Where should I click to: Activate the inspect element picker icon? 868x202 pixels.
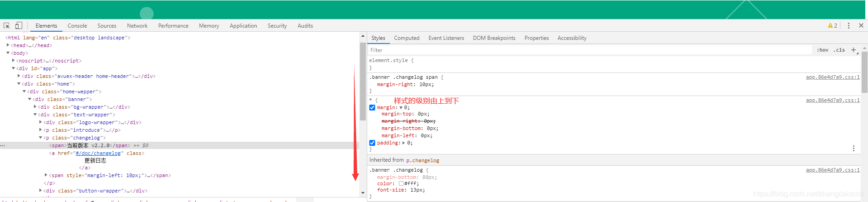tap(7, 26)
